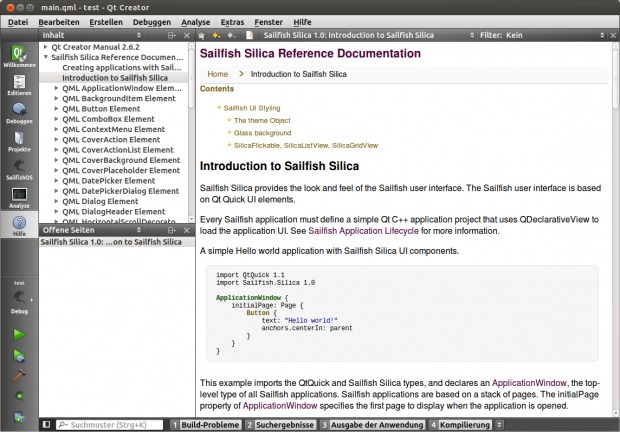Expand Qt Creator Manual 2.6.2 tree node
The width and height of the screenshot is (620, 432).
click(x=47, y=48)
